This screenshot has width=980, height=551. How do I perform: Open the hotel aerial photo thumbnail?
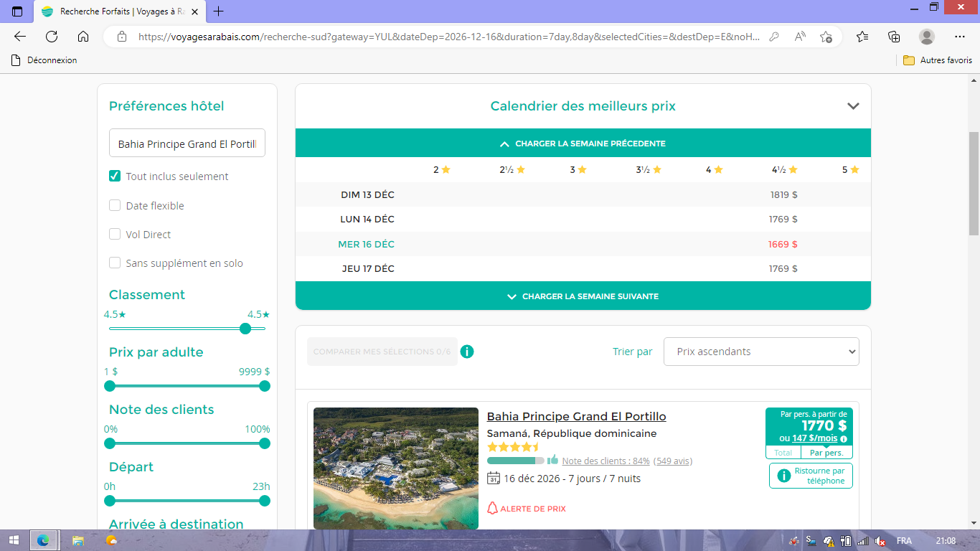(396, 468)
